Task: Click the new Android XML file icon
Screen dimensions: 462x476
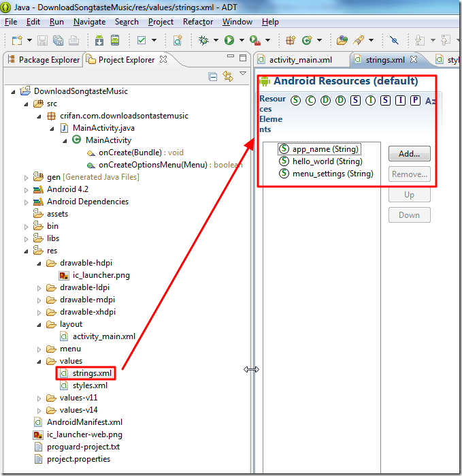Action: click(178, 40)
